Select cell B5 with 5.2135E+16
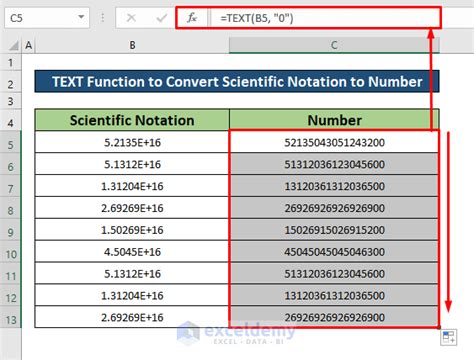 click(132, 142)
